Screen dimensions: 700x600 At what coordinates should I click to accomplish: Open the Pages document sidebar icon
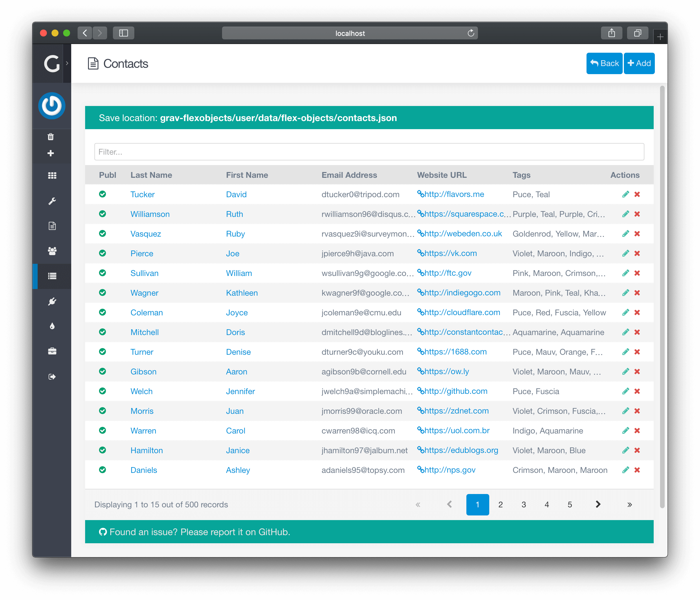tap(52, 226)
